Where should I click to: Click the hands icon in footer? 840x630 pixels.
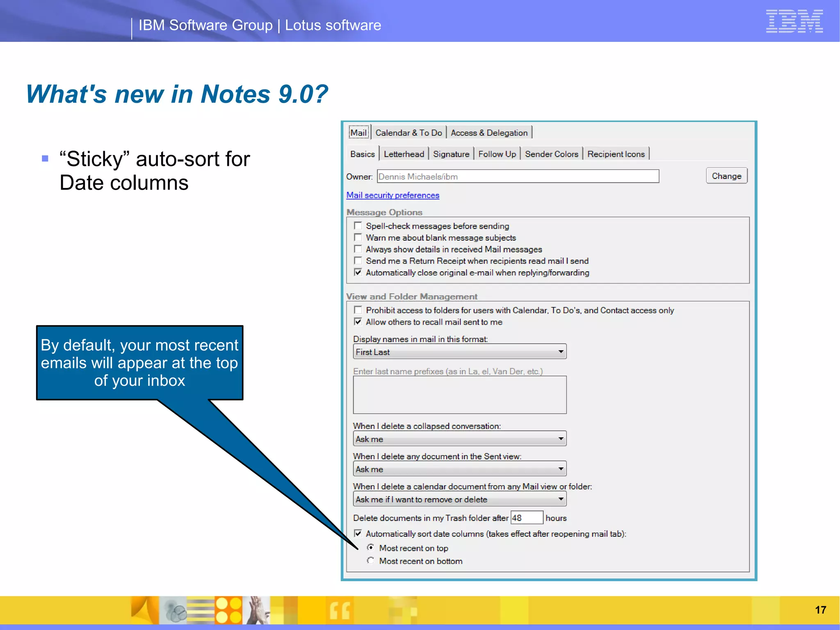click(x=257, y=610)
